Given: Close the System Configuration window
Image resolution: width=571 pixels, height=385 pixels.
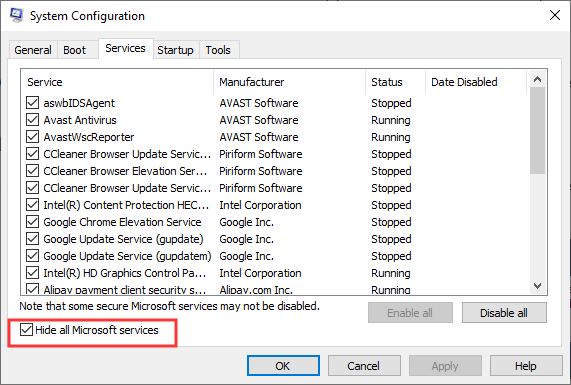Looking at the screenshot, I should tap(555, 15).
